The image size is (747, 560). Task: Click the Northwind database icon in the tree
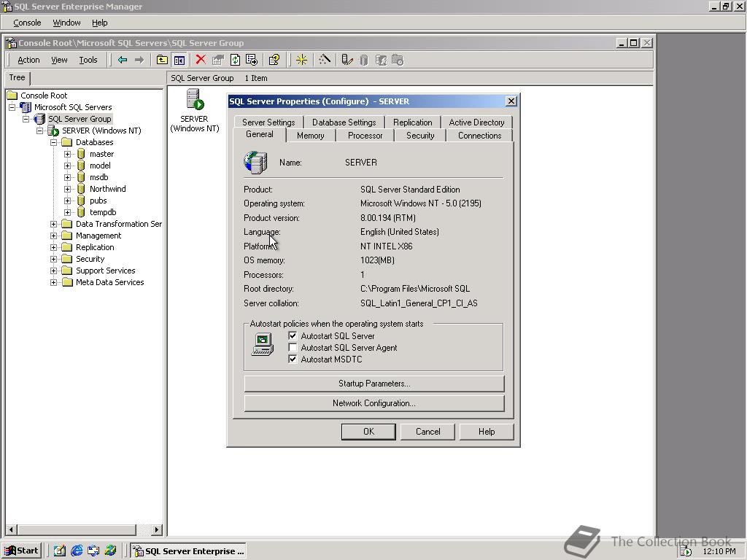pos(81,189)
